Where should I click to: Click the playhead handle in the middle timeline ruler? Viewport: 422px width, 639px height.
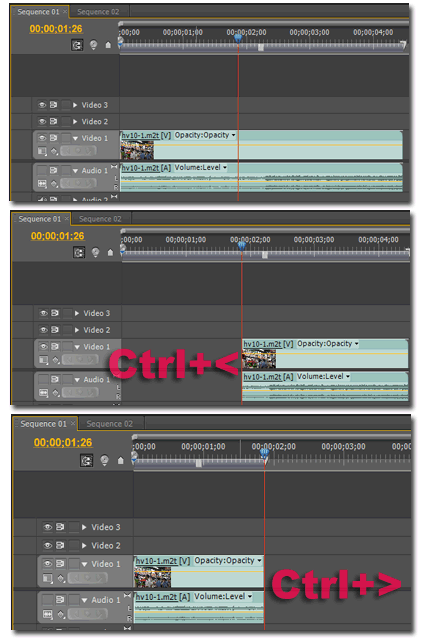click(242, 246)
